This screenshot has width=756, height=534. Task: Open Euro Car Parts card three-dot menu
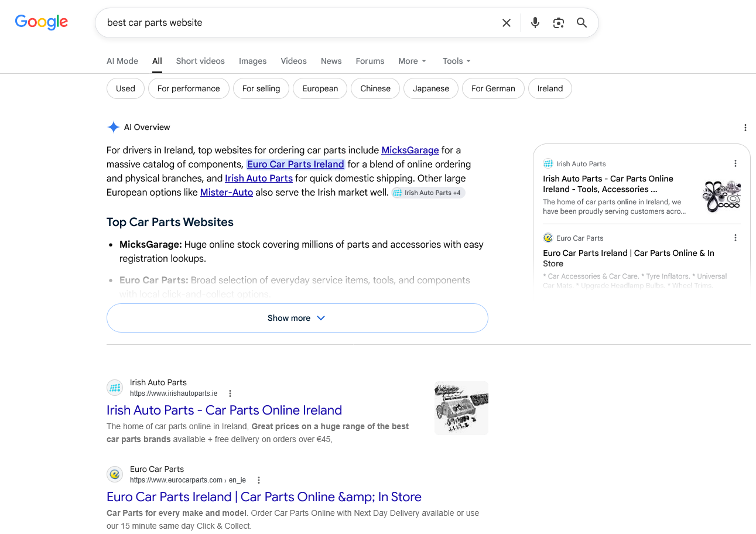click(x=736, y=238)
